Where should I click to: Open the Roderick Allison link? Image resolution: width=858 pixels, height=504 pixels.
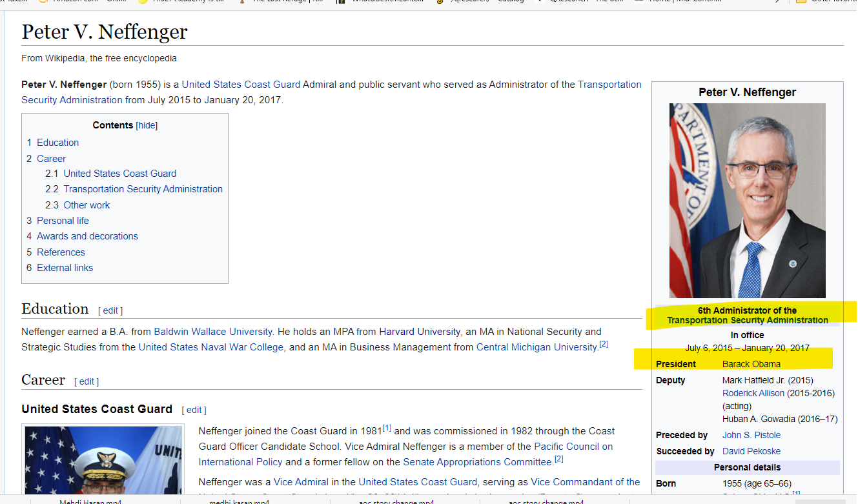pos(753,393)
